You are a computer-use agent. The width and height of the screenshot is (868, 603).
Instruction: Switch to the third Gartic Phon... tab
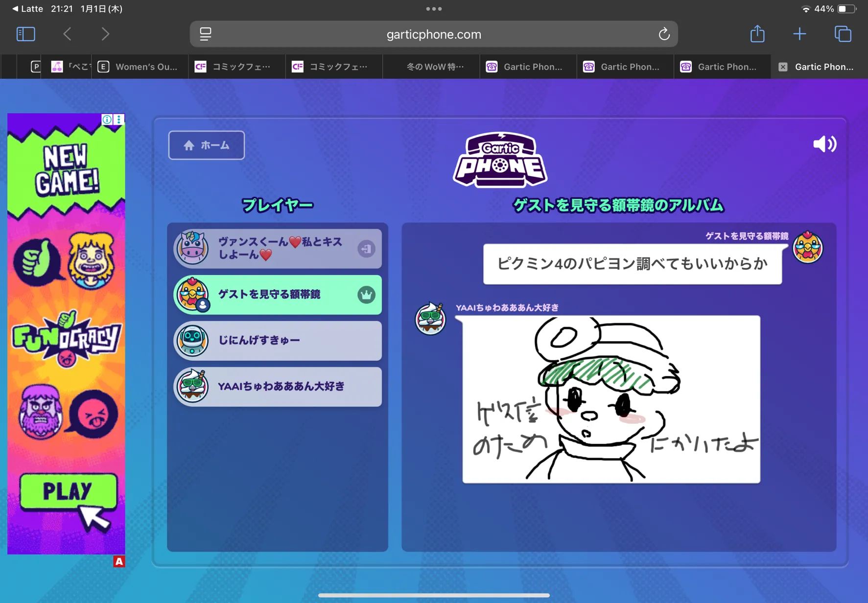pyautogui.click(x=723, y=67)
